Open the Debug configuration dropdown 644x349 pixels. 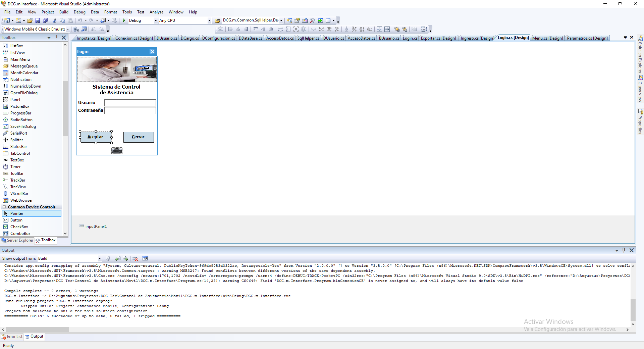pyautogui.click(x=156, y=20)
